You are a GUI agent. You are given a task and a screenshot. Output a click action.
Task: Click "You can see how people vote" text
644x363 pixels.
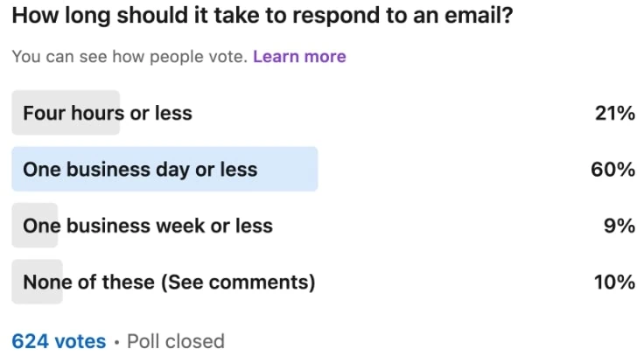(129, 57)
